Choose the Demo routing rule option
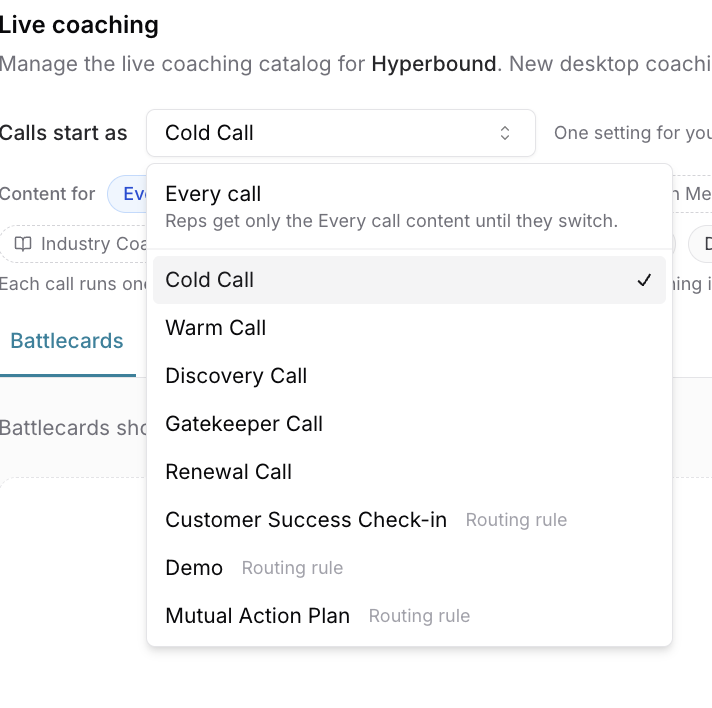This screenshot has width=712, height=708. 409,568
